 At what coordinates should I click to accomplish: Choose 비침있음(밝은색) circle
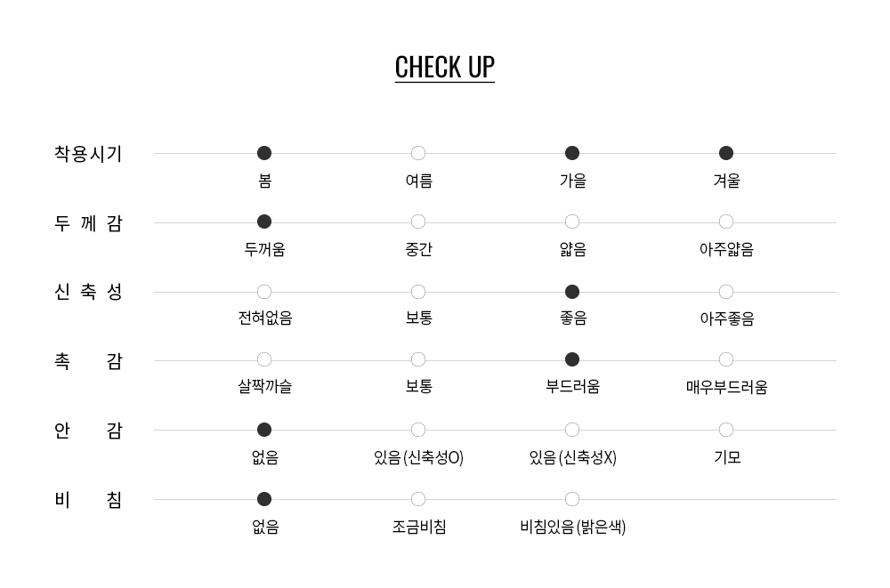(x=572, y=499)
